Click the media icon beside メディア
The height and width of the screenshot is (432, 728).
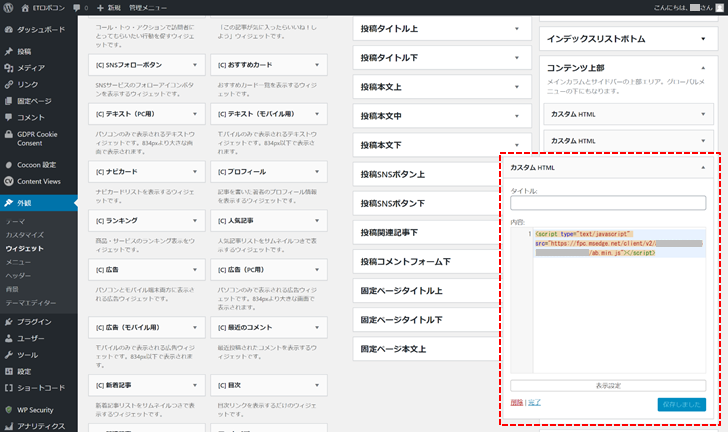pos(8,68)
